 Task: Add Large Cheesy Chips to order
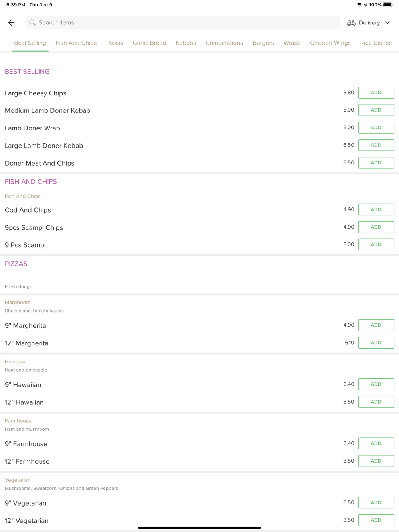pos(376,93)
